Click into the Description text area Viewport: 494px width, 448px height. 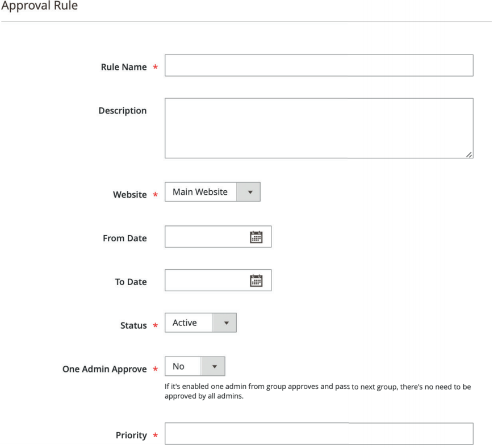[x=319, y=128]
